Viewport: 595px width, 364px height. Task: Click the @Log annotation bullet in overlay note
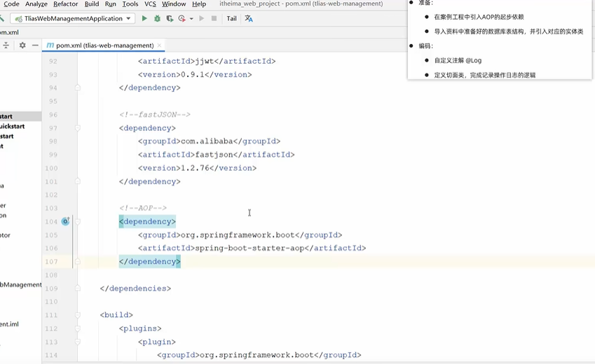pyautogui.click(x=458, y=60)
